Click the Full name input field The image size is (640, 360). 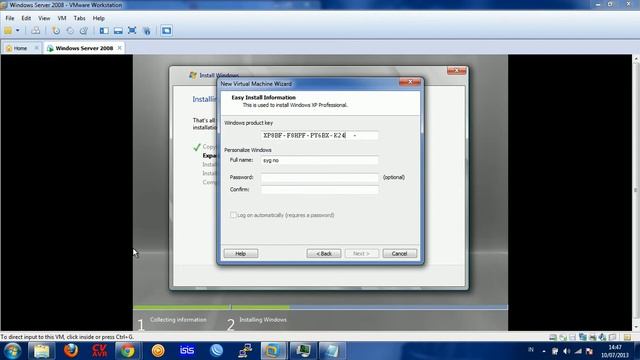click(320, 160)
